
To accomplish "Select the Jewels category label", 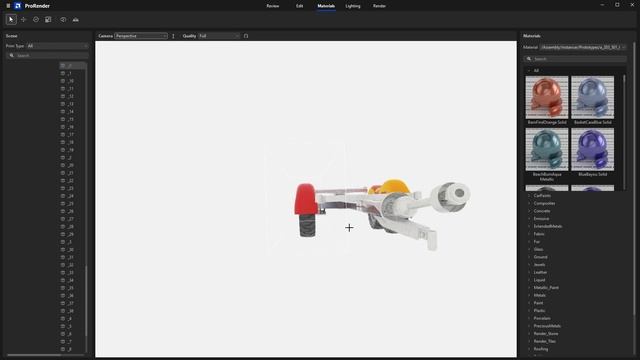I will pyautogui.click(x=539, y=264).
